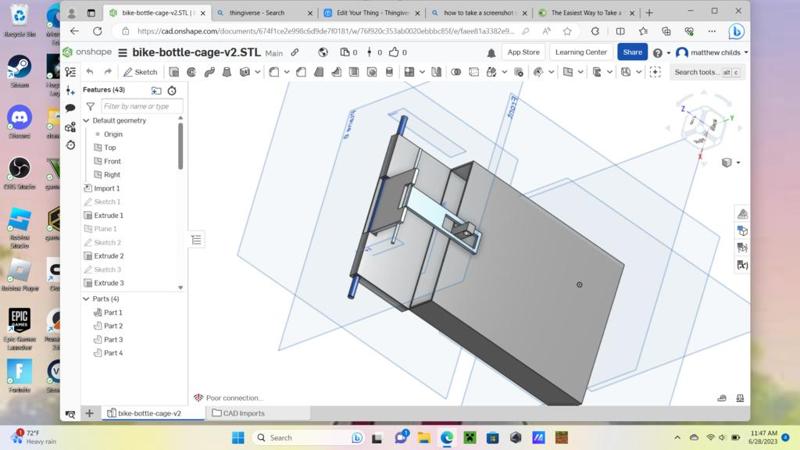Click the rollback stopwatch icon in Features header
Image resolution: width=800 pixels, height=450 pixels.
pos(172,91)
